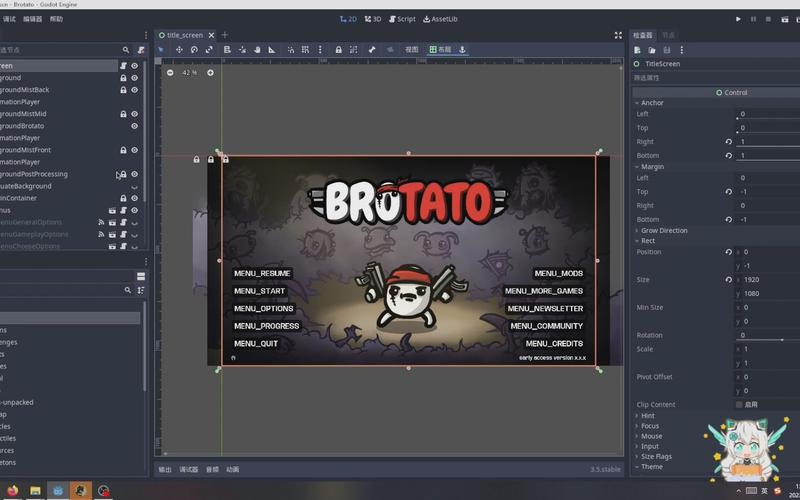Expand the Mouse section

click(648, 436)
